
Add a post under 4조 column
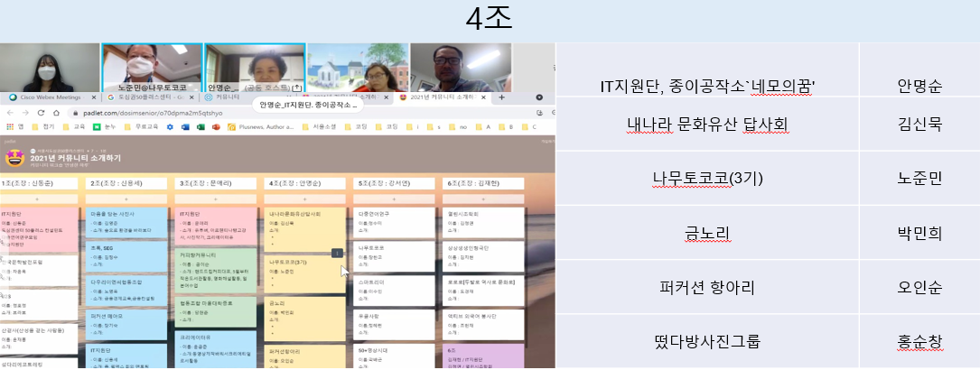tap(305, 199)
